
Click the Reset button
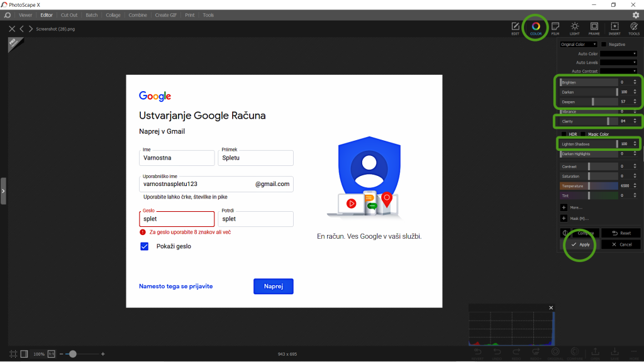pyautogui.click(x=621, y=233)
